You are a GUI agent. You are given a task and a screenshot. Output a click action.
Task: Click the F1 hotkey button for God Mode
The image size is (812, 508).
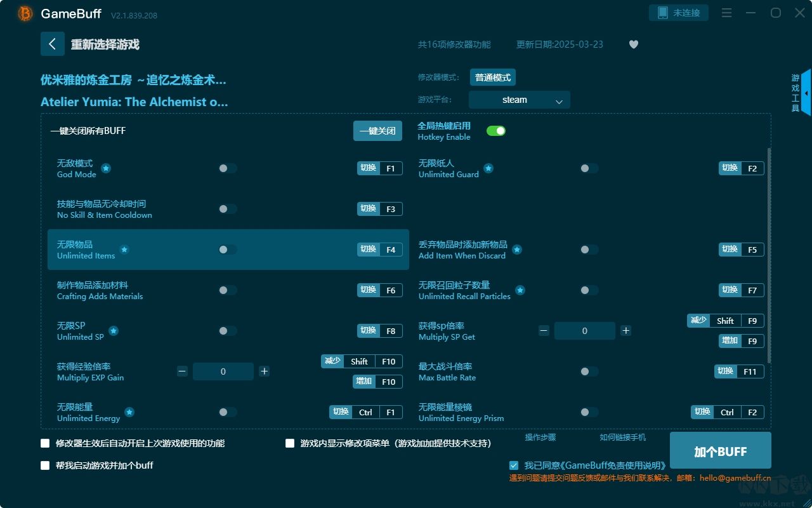tap(380, 168)
